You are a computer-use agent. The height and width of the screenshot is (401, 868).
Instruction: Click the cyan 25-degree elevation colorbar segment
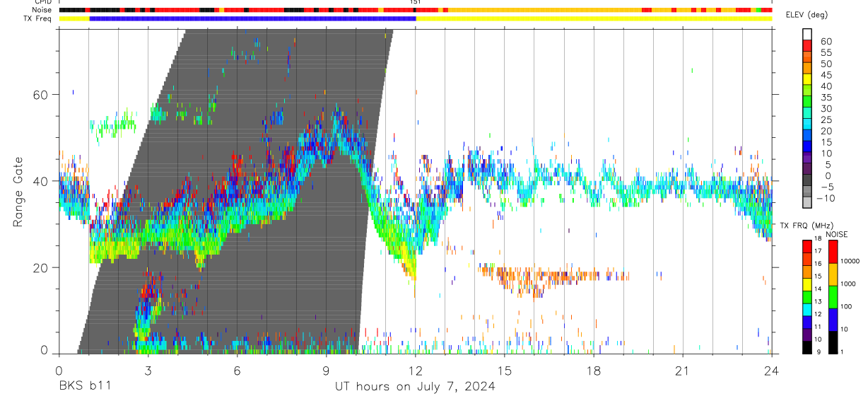[807, 124]
